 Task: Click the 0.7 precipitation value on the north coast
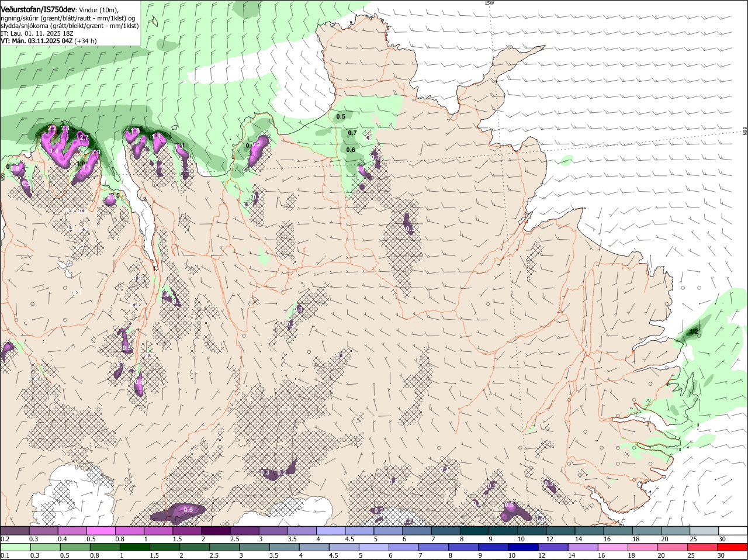352,133
